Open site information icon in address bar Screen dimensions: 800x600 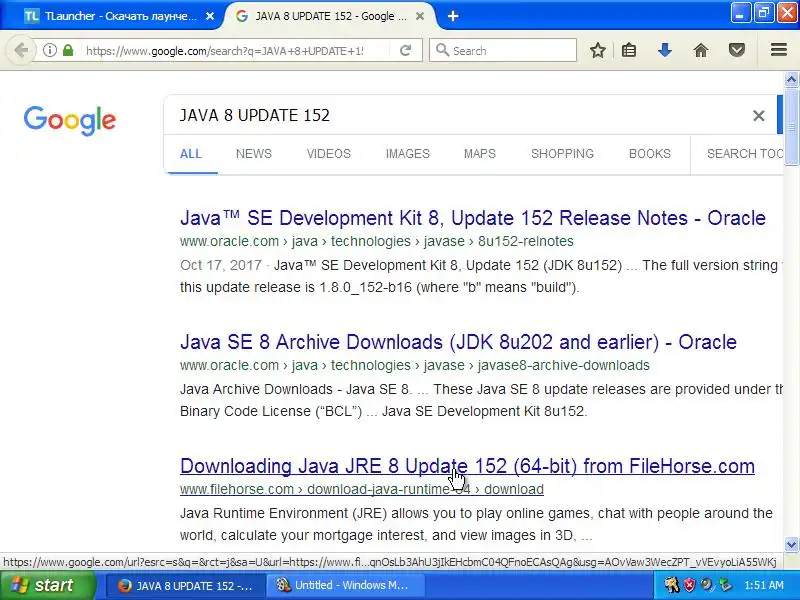tap(49, 50)
